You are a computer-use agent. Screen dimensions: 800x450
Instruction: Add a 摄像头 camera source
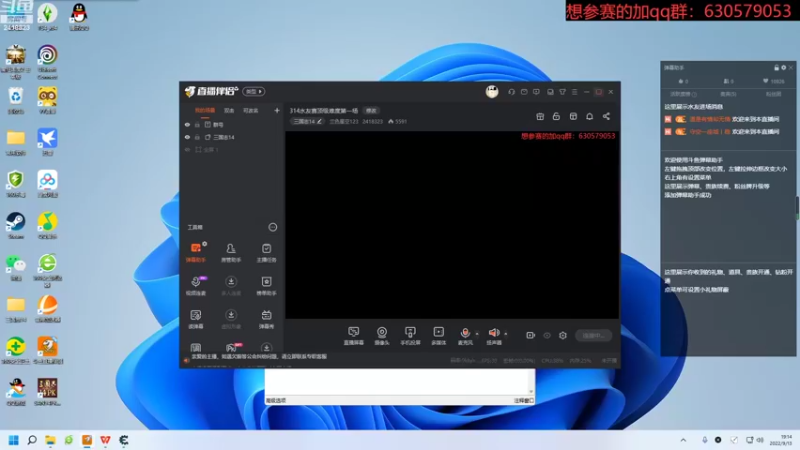(x=382, y=336)
